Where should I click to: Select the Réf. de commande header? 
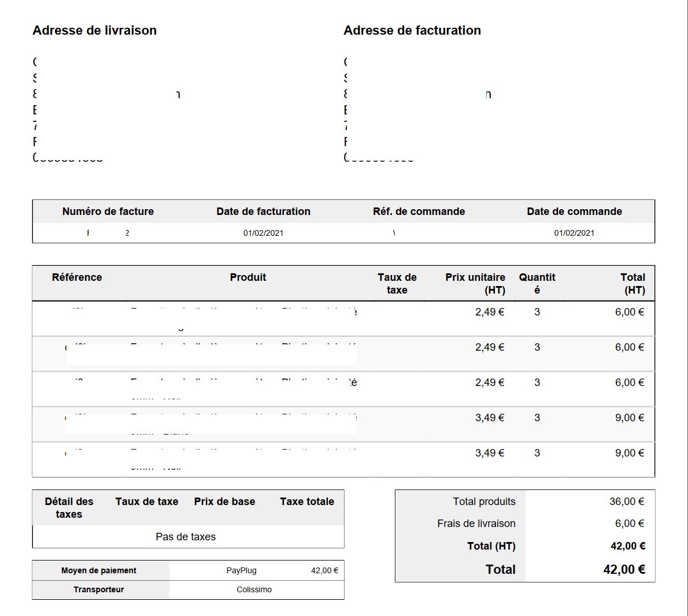[419, 211]
